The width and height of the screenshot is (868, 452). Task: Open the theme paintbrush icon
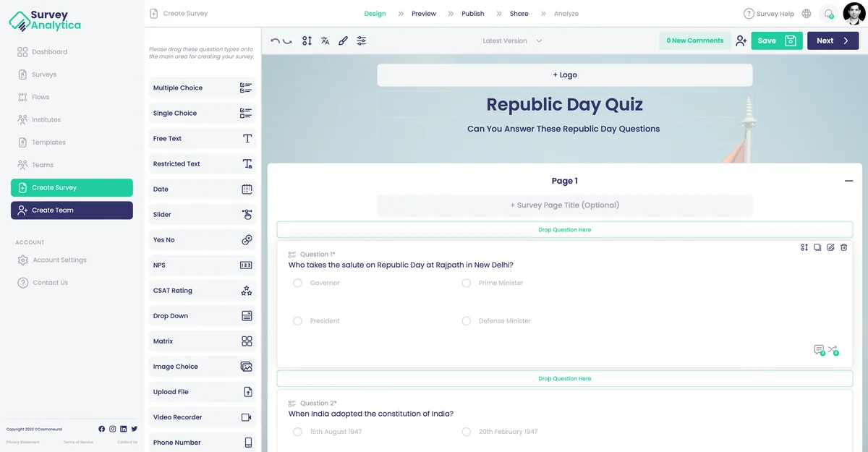click(343, 41)
